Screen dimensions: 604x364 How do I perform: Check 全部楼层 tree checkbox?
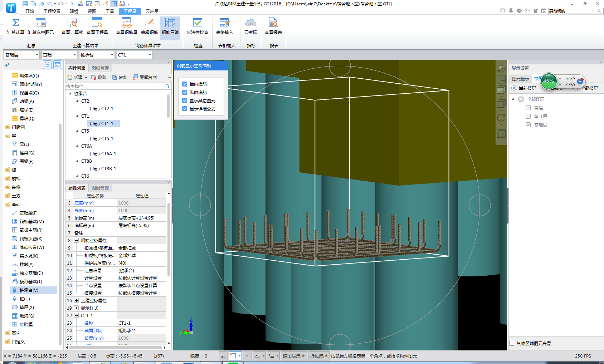point(521,99)
